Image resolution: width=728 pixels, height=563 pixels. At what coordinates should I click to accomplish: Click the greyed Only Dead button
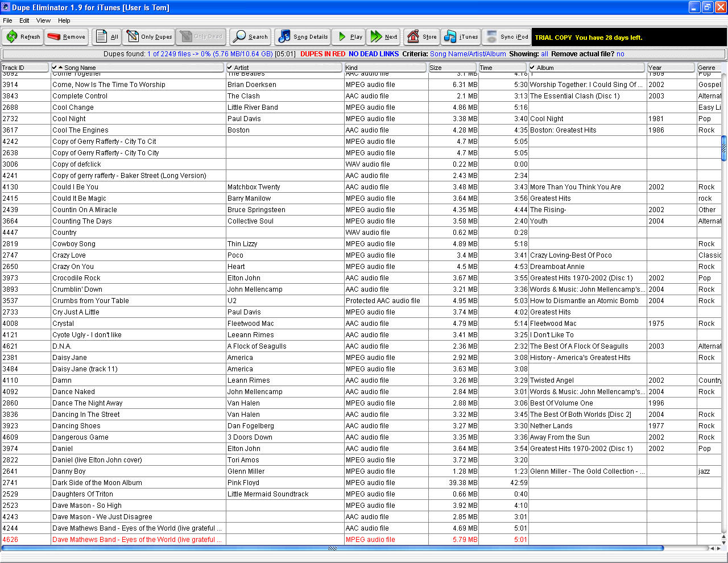coord(201,37)
